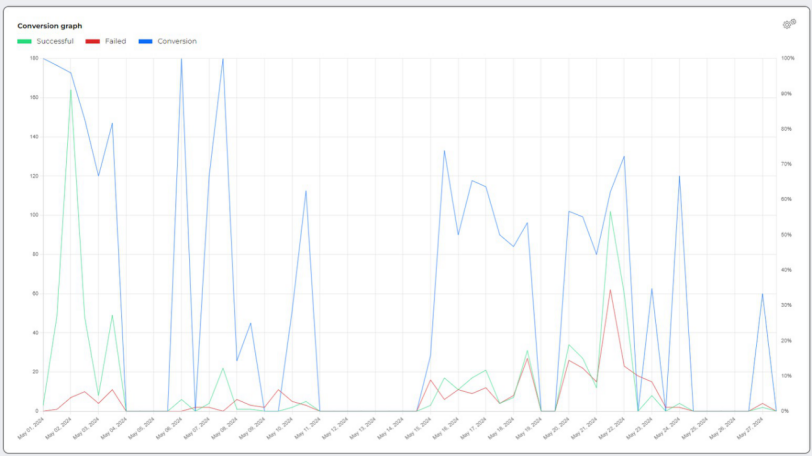Select the Conversion spike at May 24

point(679,177)
